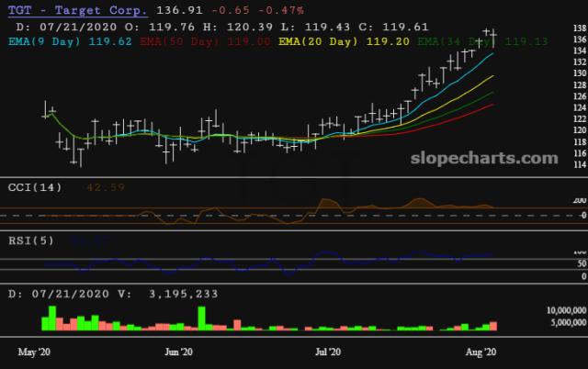Click the May '20 date axis label

tap(33, 352)
